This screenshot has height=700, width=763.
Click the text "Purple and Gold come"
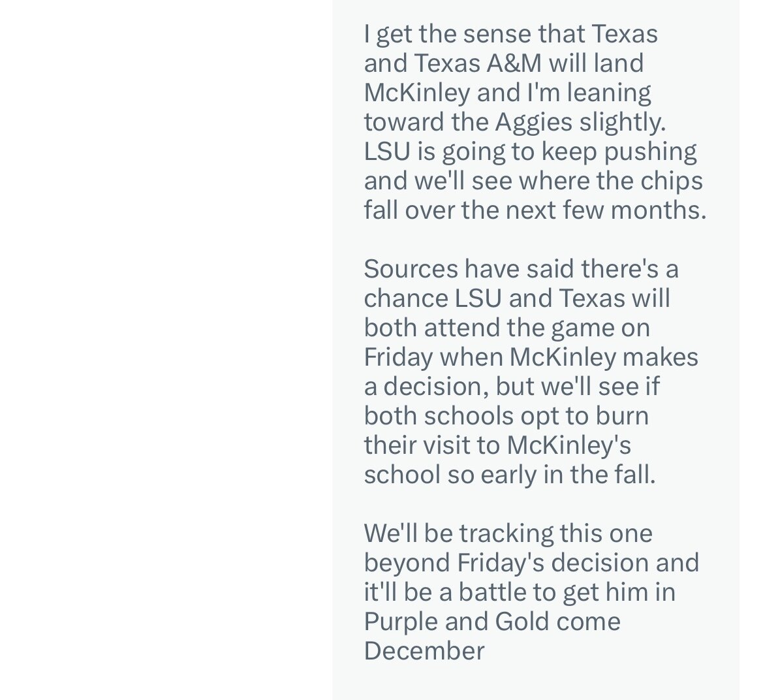492,622
